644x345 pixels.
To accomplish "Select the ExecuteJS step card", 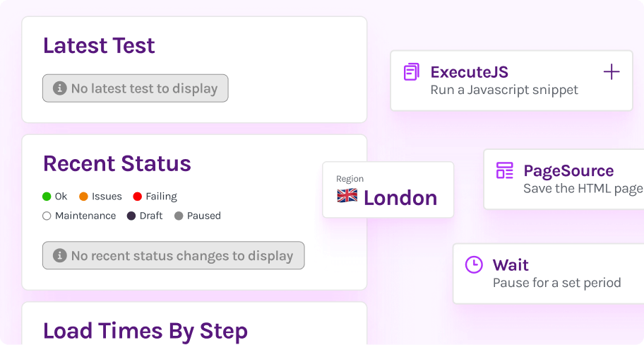I will point(511,81).
